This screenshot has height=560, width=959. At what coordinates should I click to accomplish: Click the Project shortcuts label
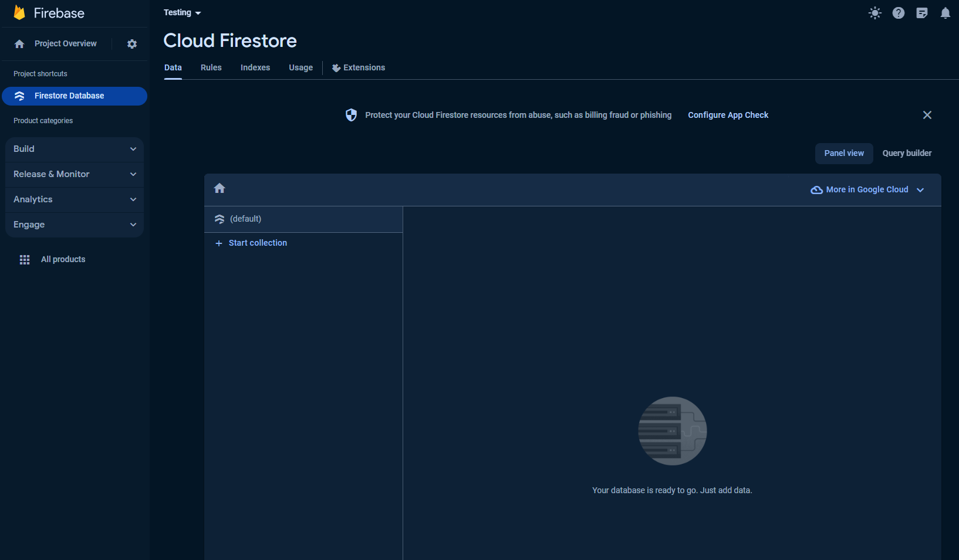[x=40, y=74]
